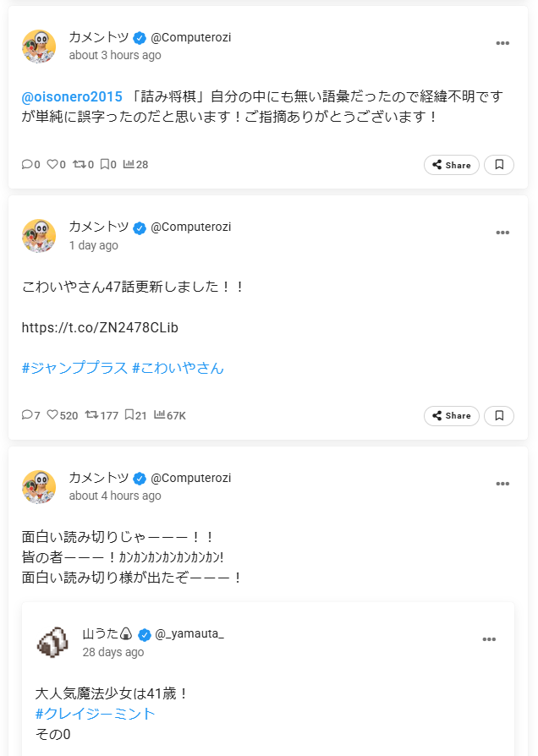The height and width of the screenshot is (756, 538).
Task: Open the #ジャンププラス hashtag
Action: 74,368
